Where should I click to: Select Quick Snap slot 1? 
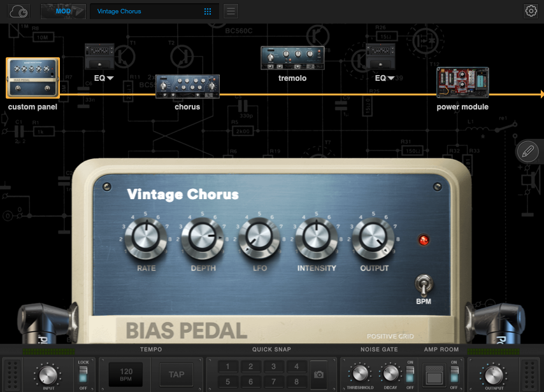(x=227, y=367)
